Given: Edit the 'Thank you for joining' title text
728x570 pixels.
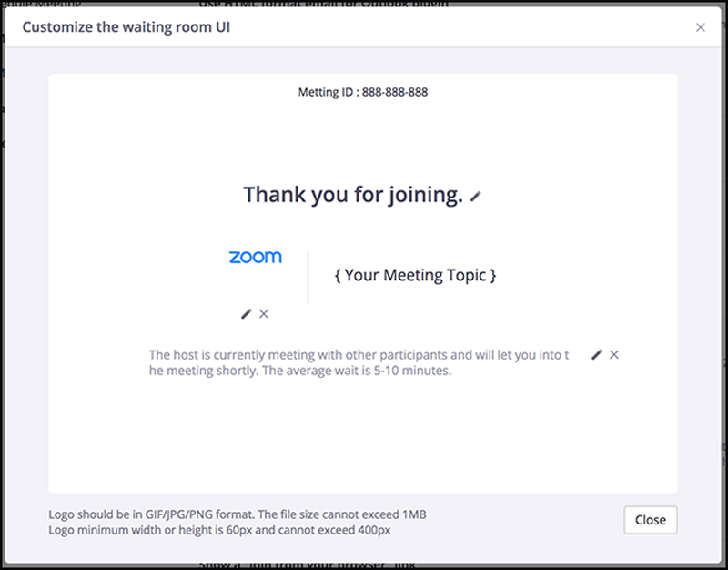Looking at the screenshot, I should (475, 195).
